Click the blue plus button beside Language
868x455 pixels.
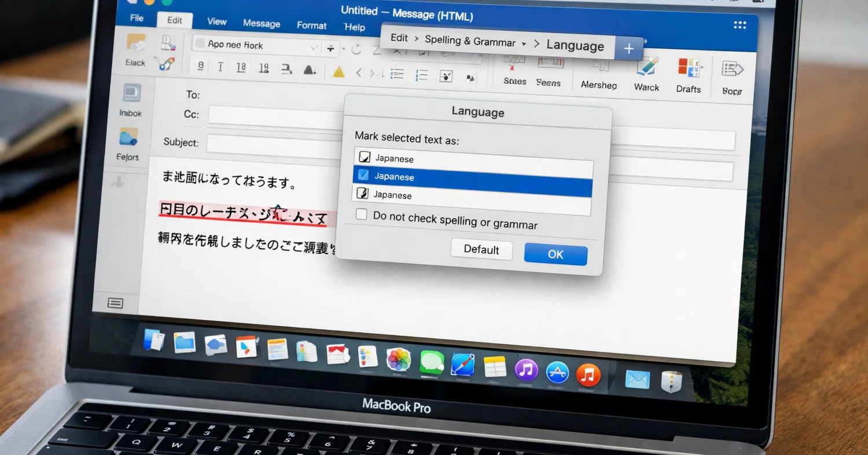pos(628,49)
